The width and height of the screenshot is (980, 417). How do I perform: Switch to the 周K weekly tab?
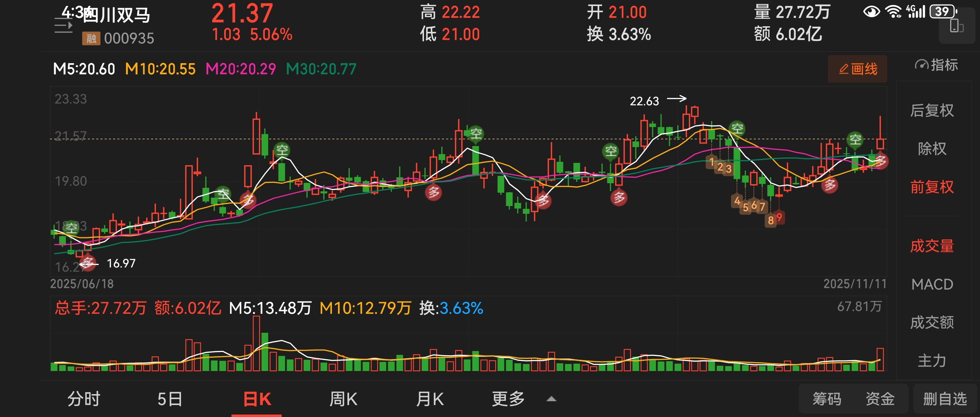click(x=343, y=399)
